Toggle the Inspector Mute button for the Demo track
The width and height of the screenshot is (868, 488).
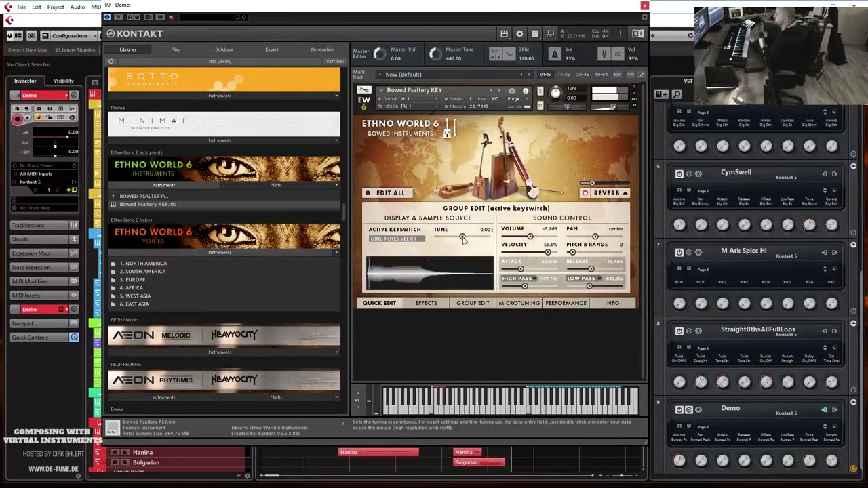(x=18, y=109)
